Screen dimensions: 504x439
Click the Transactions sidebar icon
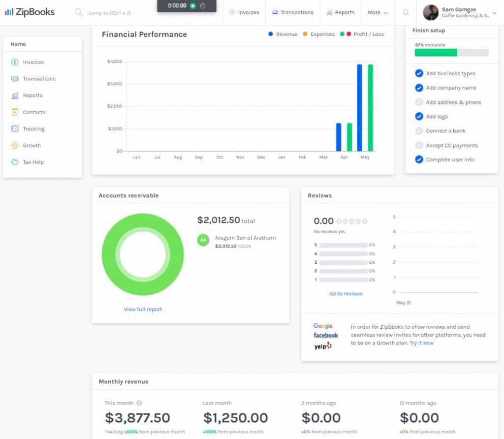tap(15, 79)
